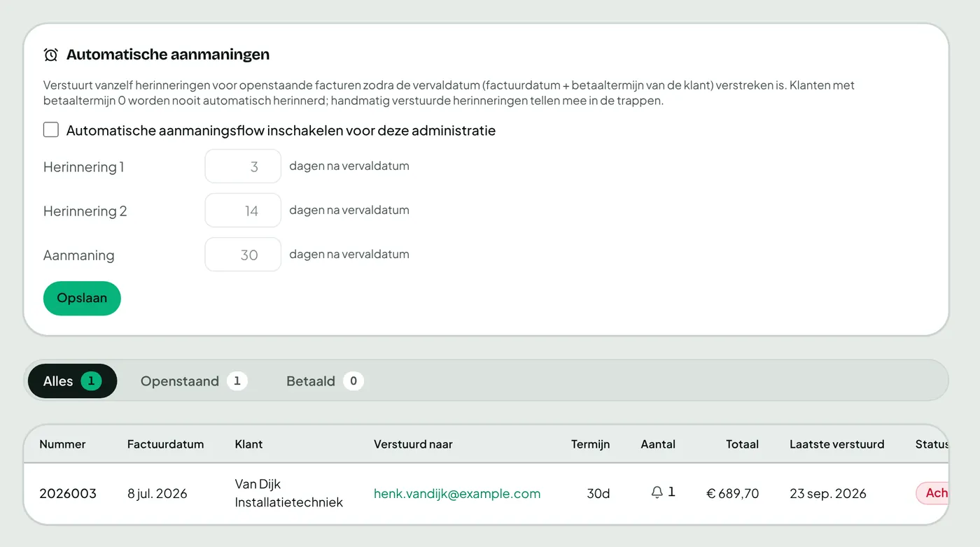Select the Alles tab
980x547 pixels.
[72, 381]
